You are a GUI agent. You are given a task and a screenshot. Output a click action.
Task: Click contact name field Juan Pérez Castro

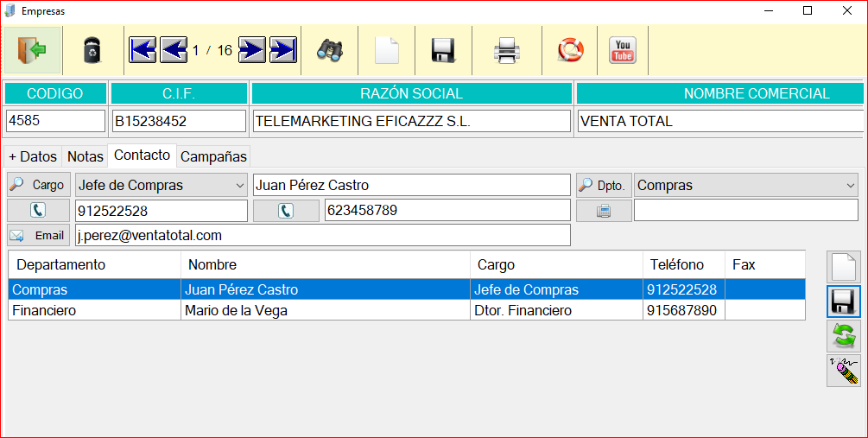point(411,186)
